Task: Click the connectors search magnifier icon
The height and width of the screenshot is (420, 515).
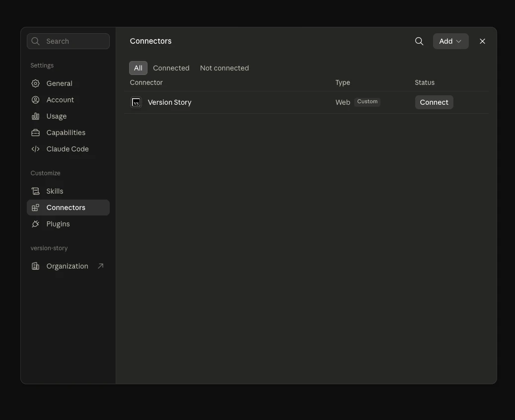Action: tap(419, 41)
